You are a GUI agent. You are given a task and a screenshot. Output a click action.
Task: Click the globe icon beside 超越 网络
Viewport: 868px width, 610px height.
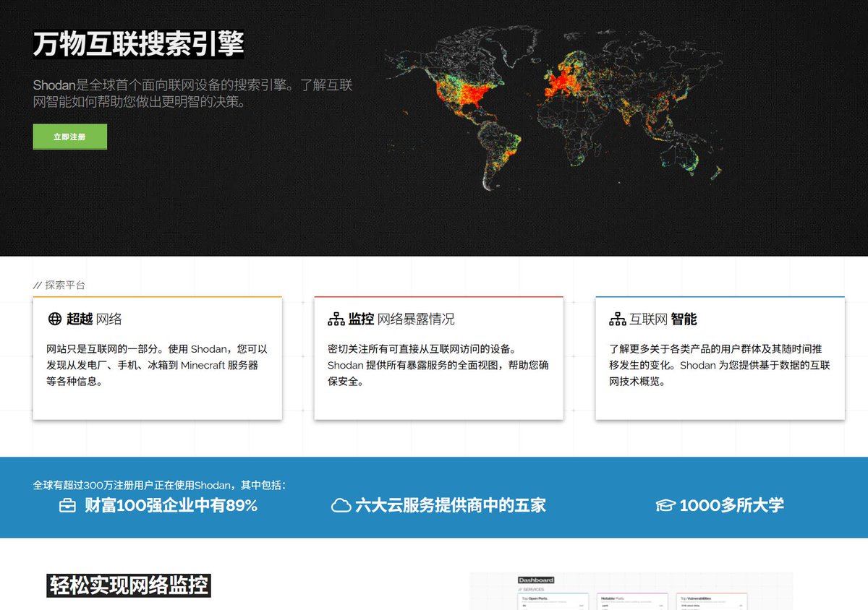pos(54,319)
